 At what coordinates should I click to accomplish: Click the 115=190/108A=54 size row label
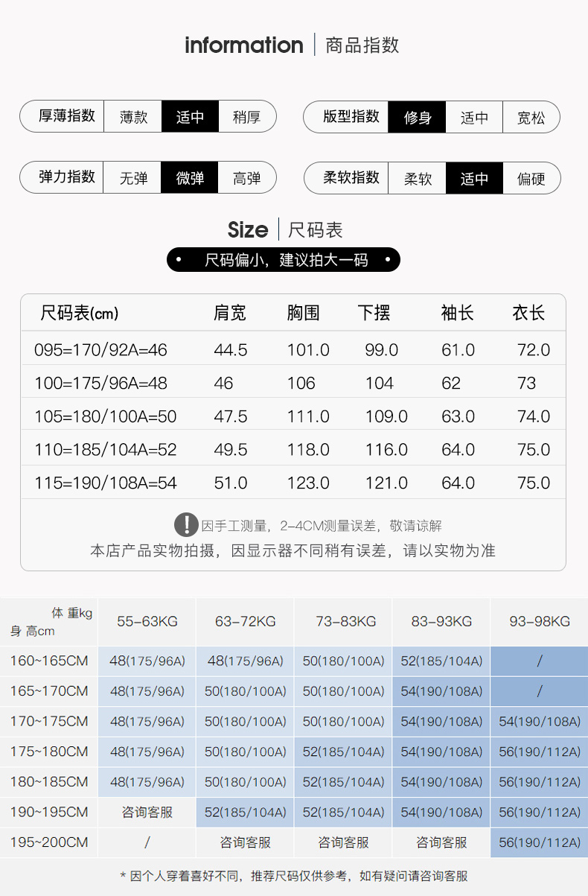[x=106, y=483]
